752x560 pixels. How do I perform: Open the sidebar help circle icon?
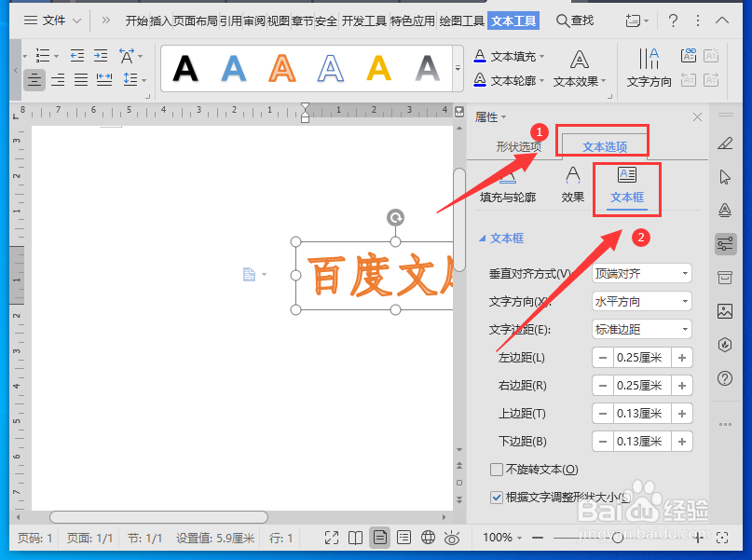(725, 378)
